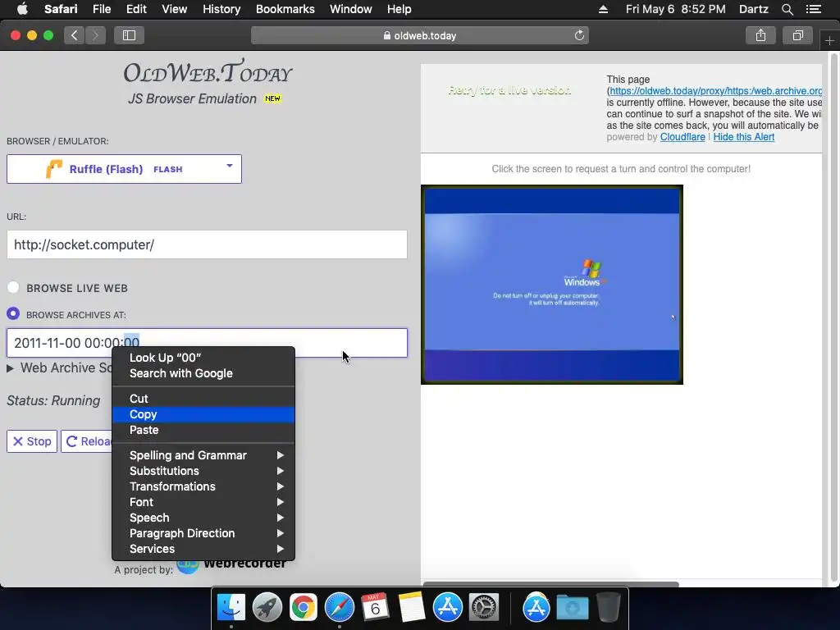
Task: Add a new tab with plus button
Action: tap(829, 41)
